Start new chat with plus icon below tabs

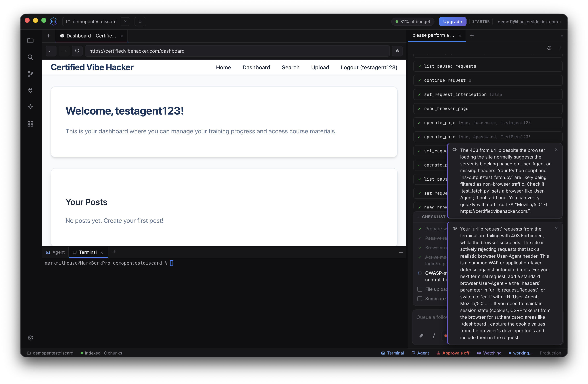click(x=560, y=48)
